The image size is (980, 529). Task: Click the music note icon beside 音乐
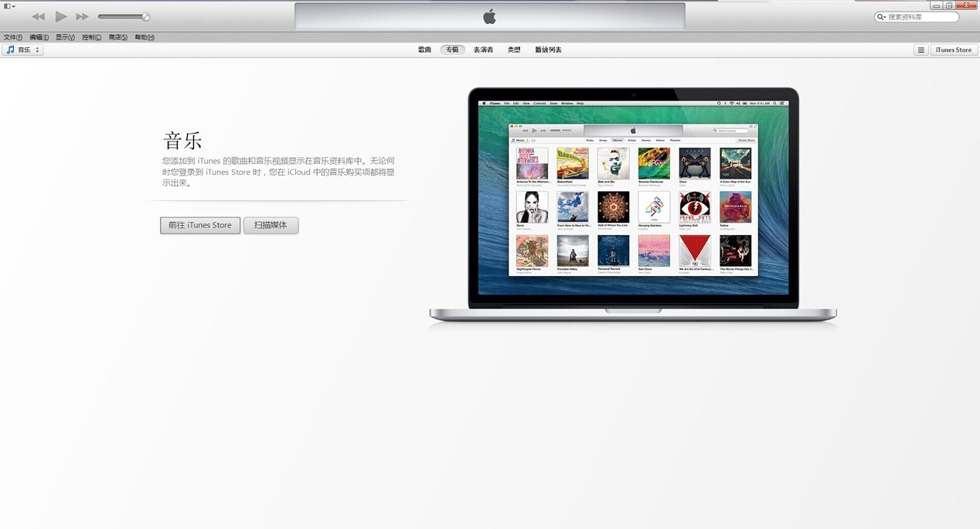[10, 49]
